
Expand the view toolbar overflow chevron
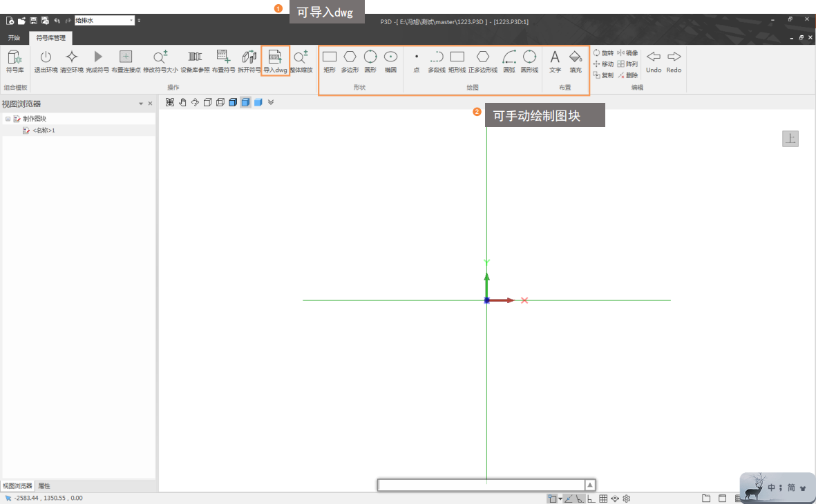(x=271, y=102)
